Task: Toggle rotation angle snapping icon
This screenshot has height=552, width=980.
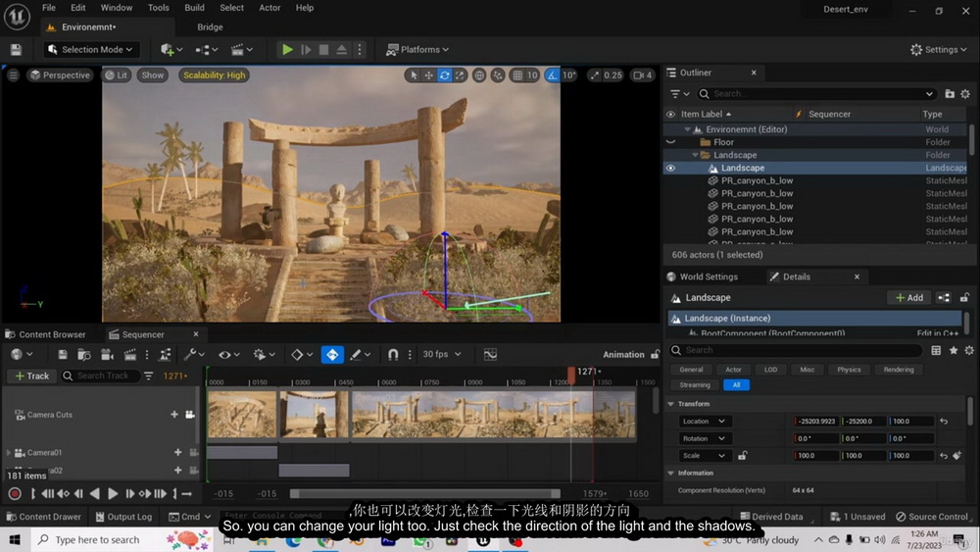Action: coord(553,75)
